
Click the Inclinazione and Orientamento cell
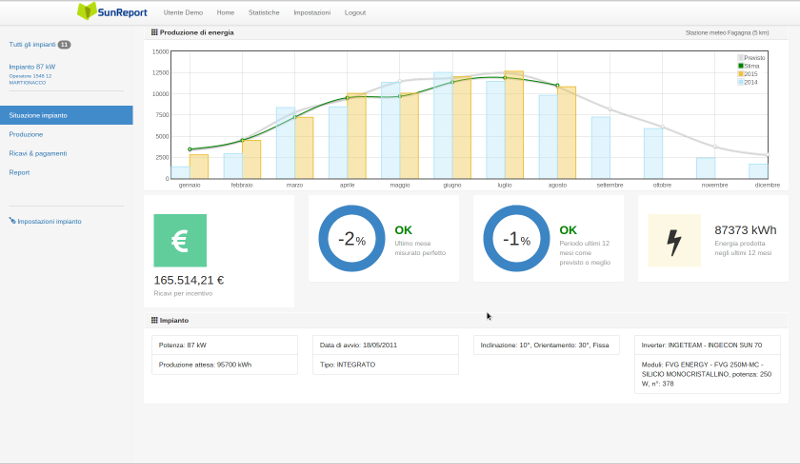tap(546, 345)
